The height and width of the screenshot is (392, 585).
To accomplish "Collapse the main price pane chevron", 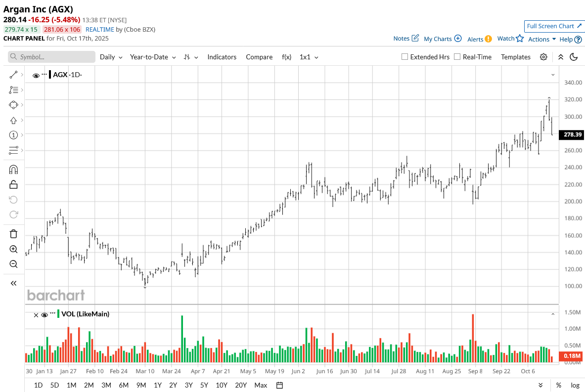I will (x=553, y=75).
